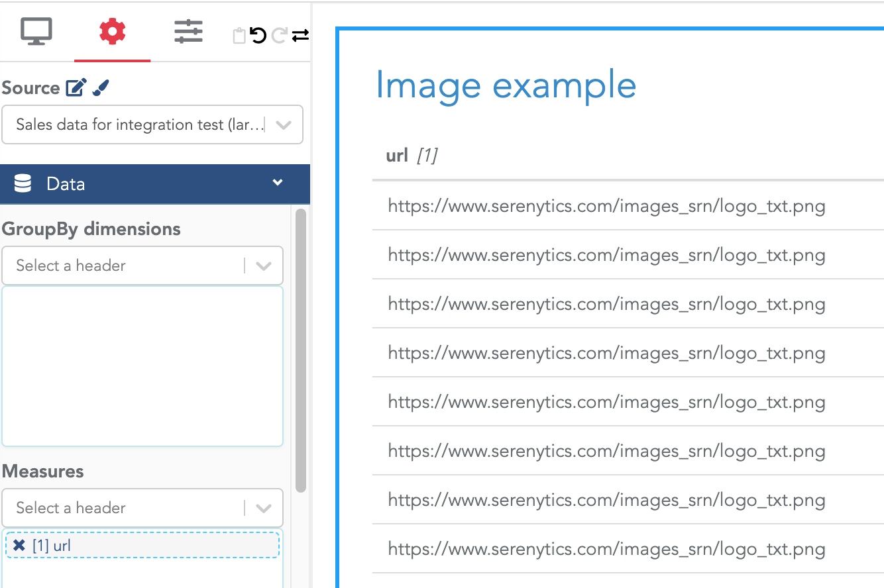This screenshot has width=884, height=588.
Task: Click the Source label text
Action: [30, 87]
